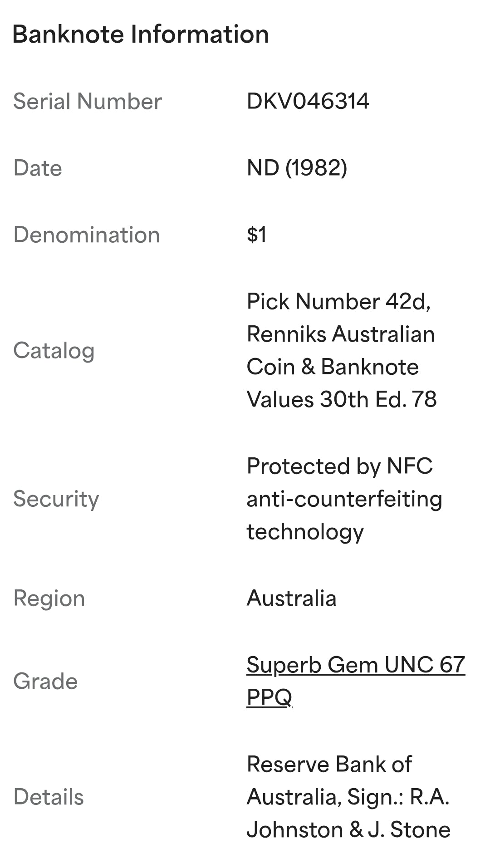The height and width of the screenshot is (868, 490).
Task: Click the Grade field label
Action: (x=45, y=681)
